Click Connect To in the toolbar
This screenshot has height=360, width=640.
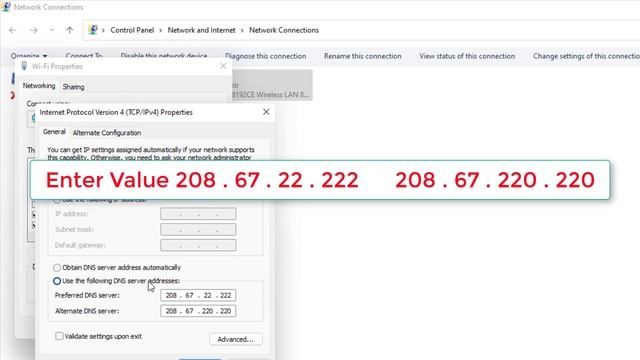[84, 56]
